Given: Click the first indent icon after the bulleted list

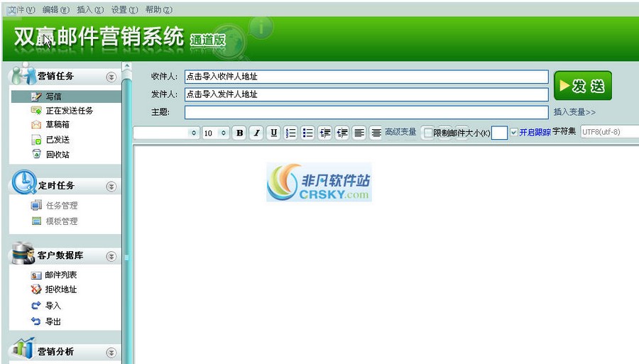Looking at the screenshot, I should (324, 133).
